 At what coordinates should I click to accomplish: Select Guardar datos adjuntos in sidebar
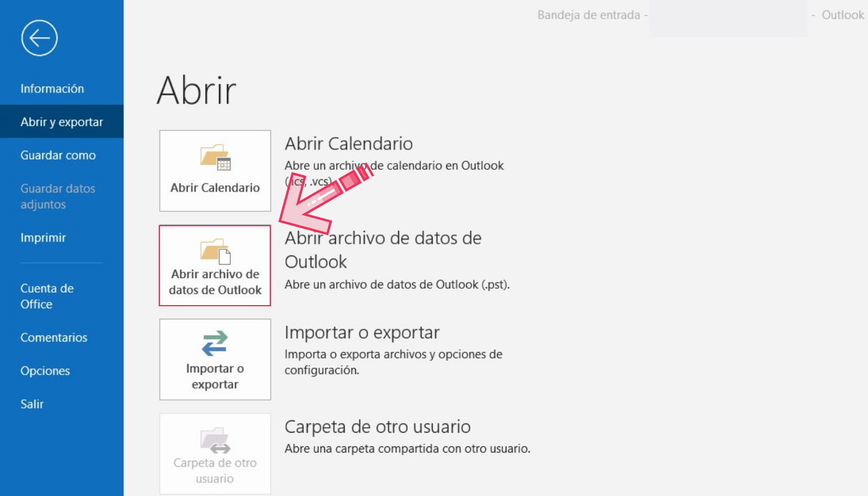tap(58, 197)
